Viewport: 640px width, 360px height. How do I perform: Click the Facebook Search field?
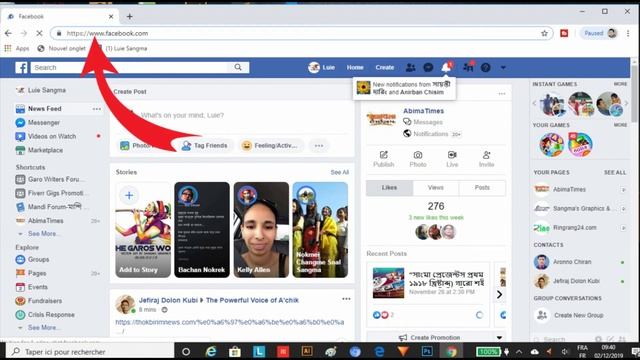tap(129, 67)
